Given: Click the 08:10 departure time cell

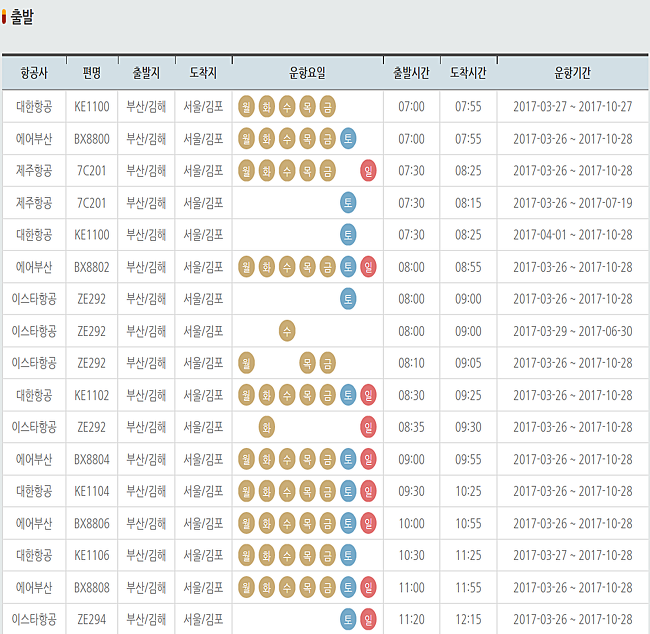Looking at the screenshot, I should (x=411, y=363).
